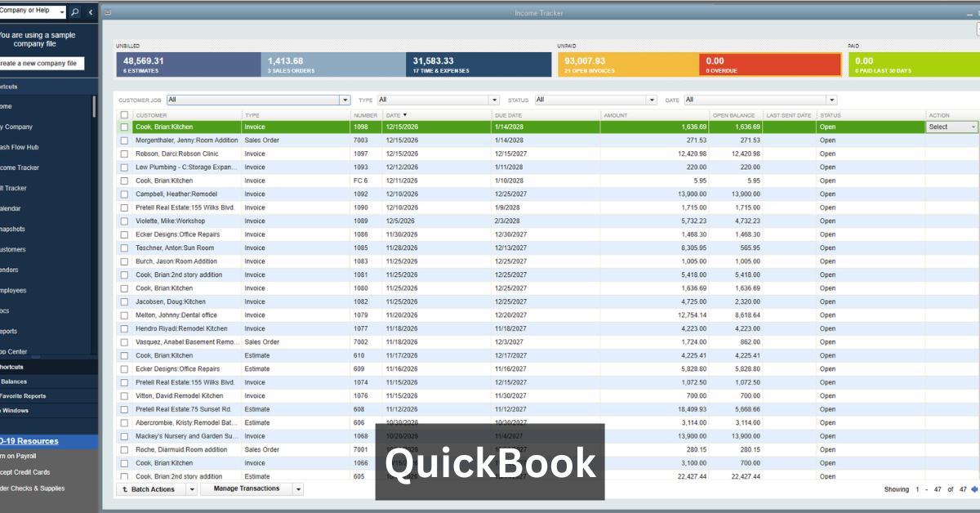Open the Estimates unbilled tile
Viewport: 980px width, 513px height.
point(188,65)
